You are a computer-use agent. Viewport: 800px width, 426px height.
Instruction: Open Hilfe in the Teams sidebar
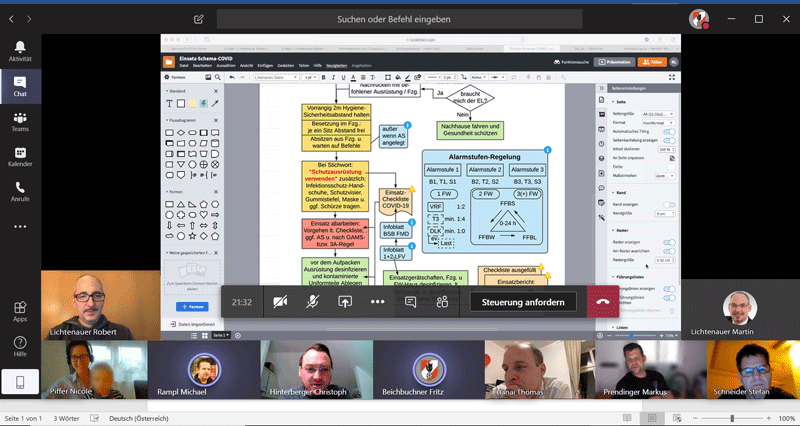[x=20, y=346]
